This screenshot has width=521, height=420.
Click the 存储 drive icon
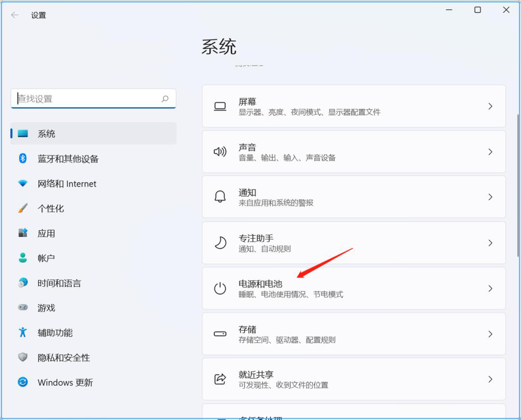click(x=220, y=334)
